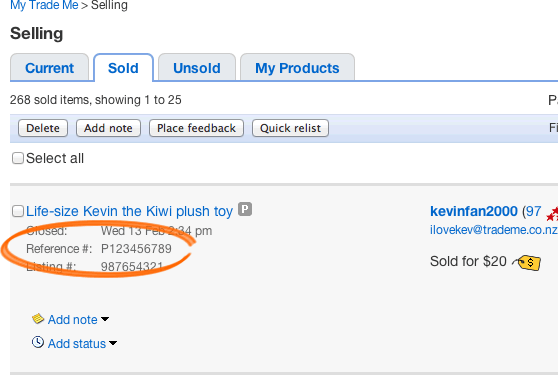This screenshot has width=558, height=375.
Task: Check the Kevin the Kiwi listing checkbox
Action: [18, 211]
